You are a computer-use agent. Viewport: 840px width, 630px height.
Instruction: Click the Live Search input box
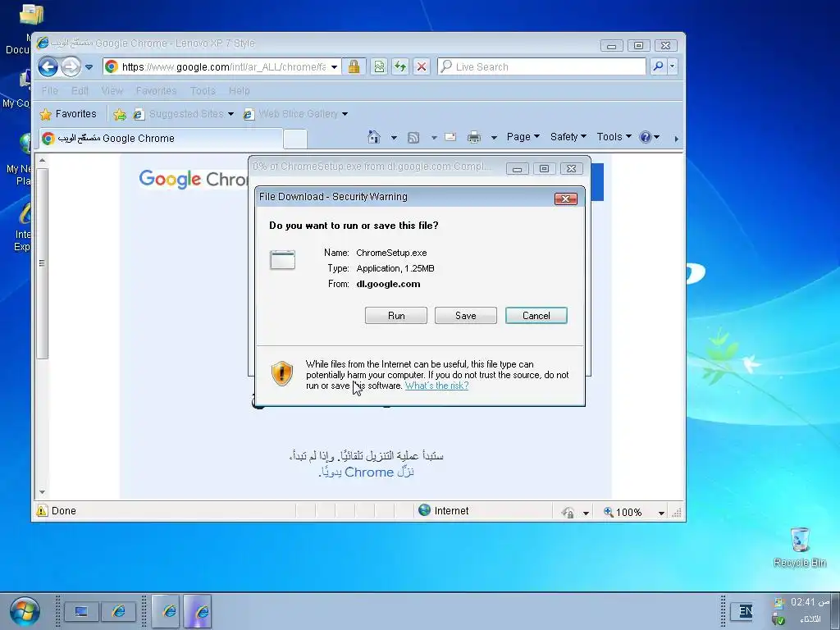coord(541,67)
